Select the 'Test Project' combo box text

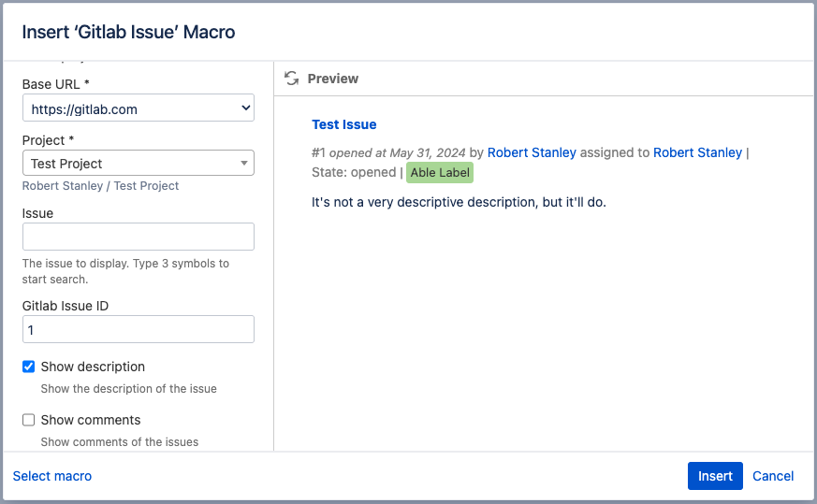coord(67,164)
